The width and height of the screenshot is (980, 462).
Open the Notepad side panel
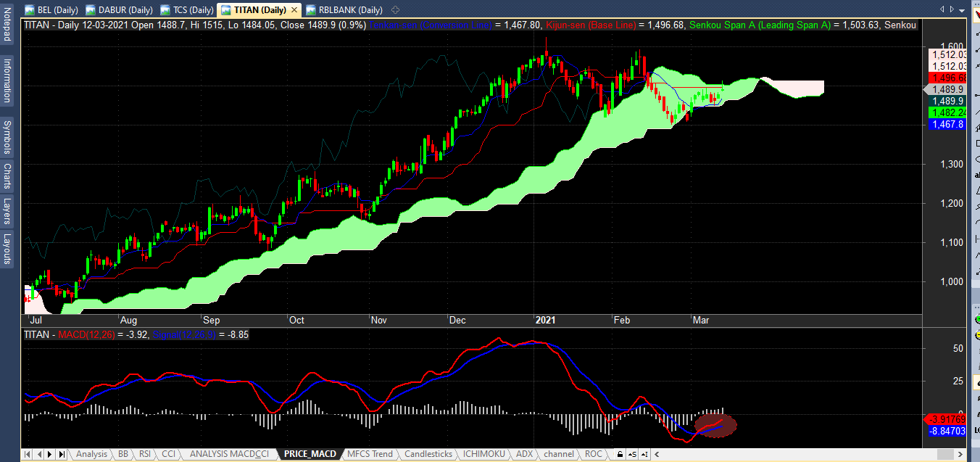point(7,26)
